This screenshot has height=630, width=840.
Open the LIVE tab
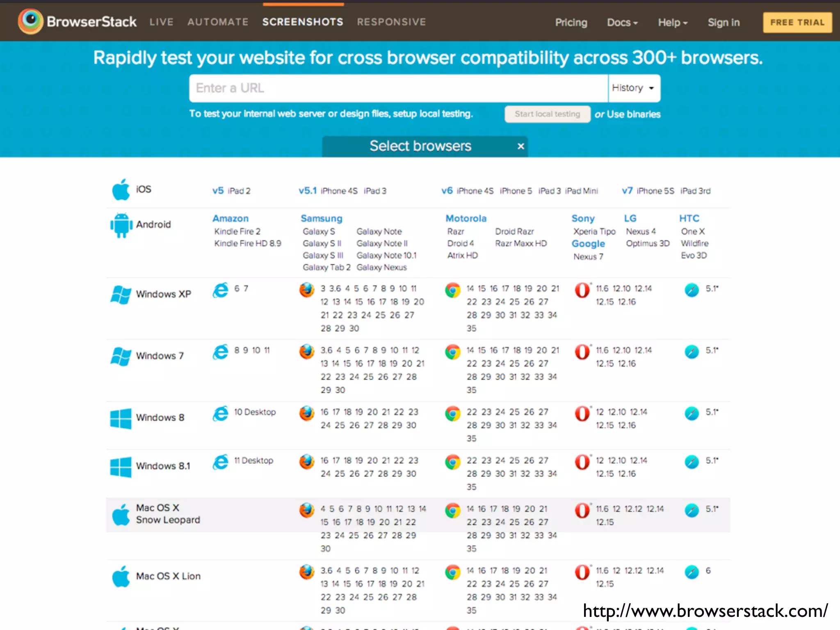(162, 22)
